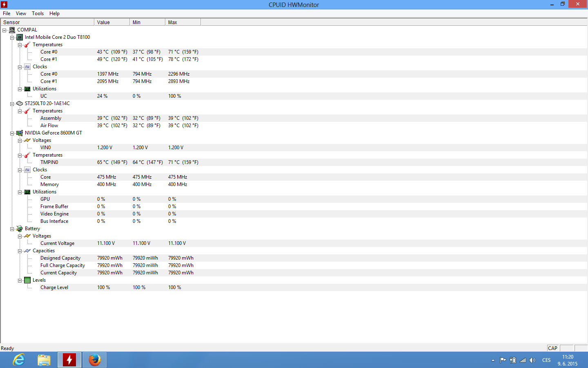Click the thermometer icon under the ST250LT0 drive
Viewport: 588px width, 368px height.
click(x=27, y=111)
